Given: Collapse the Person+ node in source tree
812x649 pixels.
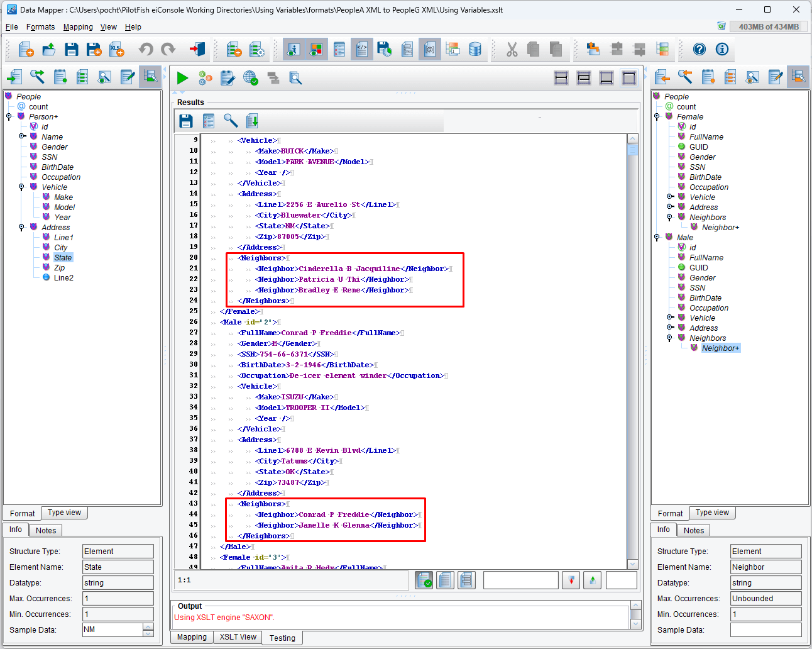Looking at the screenshot, I should pyautogui.click(x=9, y=116).
